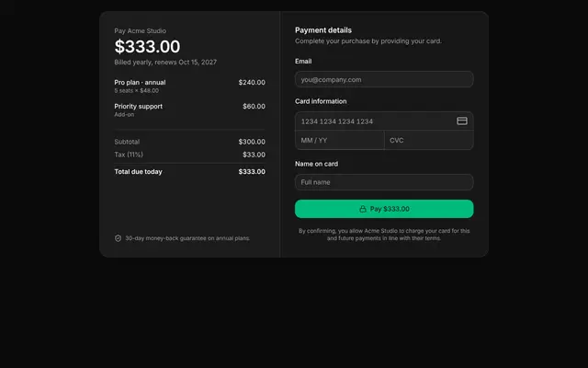Select the Pro plan annual line item
Image resolution: width=588 pixels, height=368 pixels.
(x=190, y=86)
